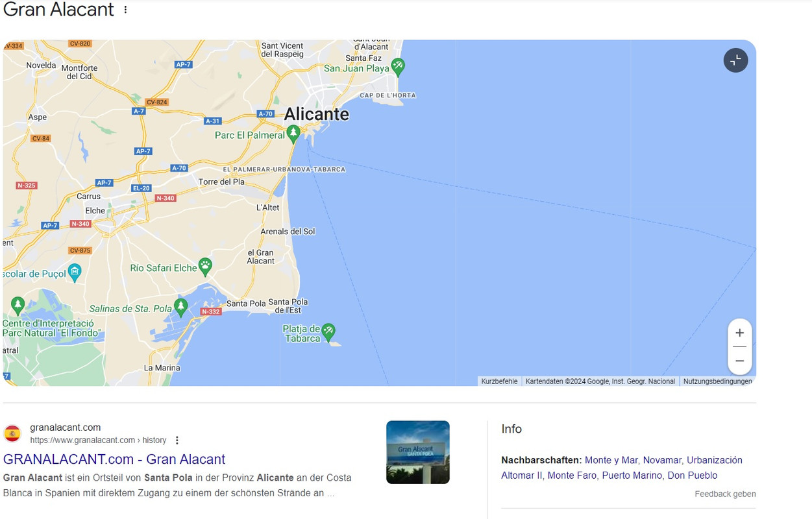Viewport: 812px width, 519px height.
Task: Click Monforte del Cid map label
Action: pos(79,72)
